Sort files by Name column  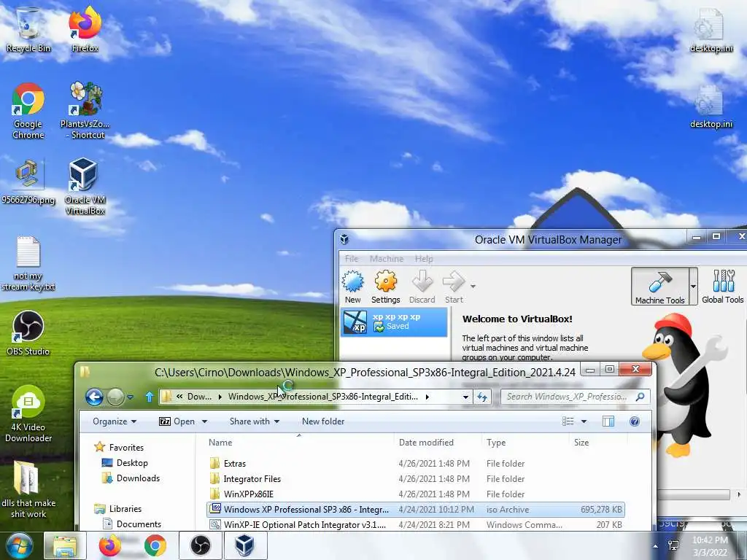coord(298,443)
